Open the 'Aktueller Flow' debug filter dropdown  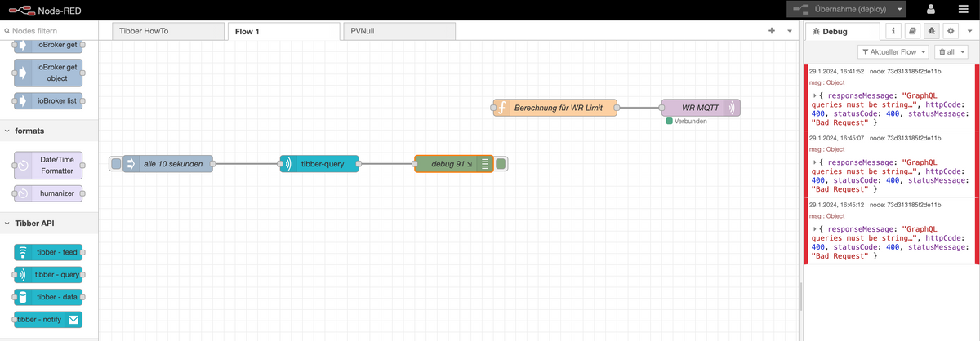(893, 51)
